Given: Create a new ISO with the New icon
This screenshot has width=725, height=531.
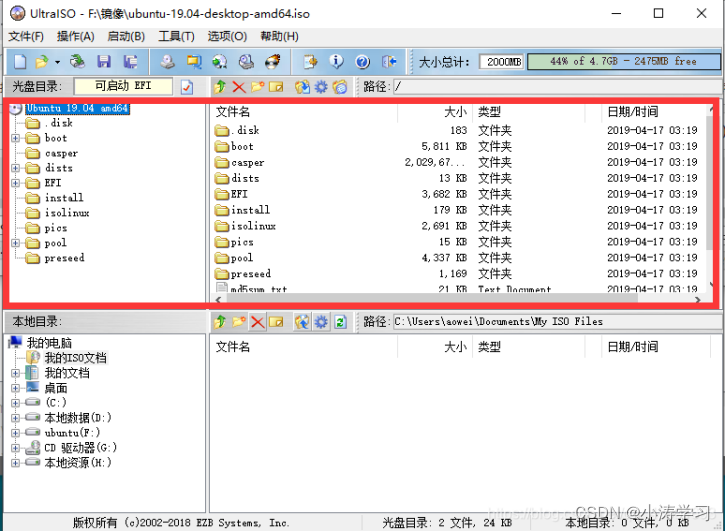Looking at the screenshot, I should (x=20, y=62).
